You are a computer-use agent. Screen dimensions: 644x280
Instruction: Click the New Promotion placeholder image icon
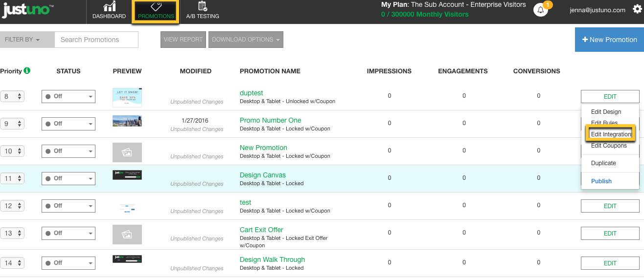[x=127, y=152]
